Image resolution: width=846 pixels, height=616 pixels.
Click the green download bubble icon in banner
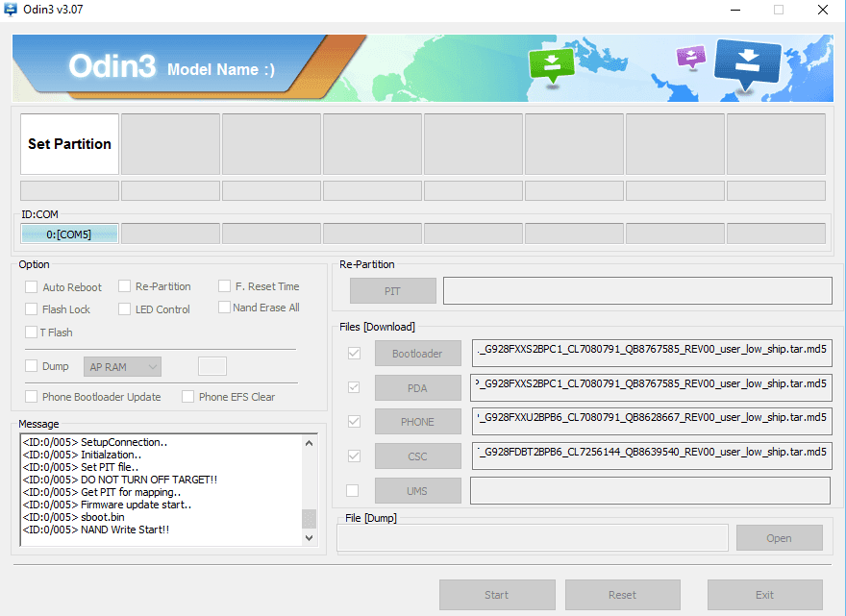(x=552, y=65)
